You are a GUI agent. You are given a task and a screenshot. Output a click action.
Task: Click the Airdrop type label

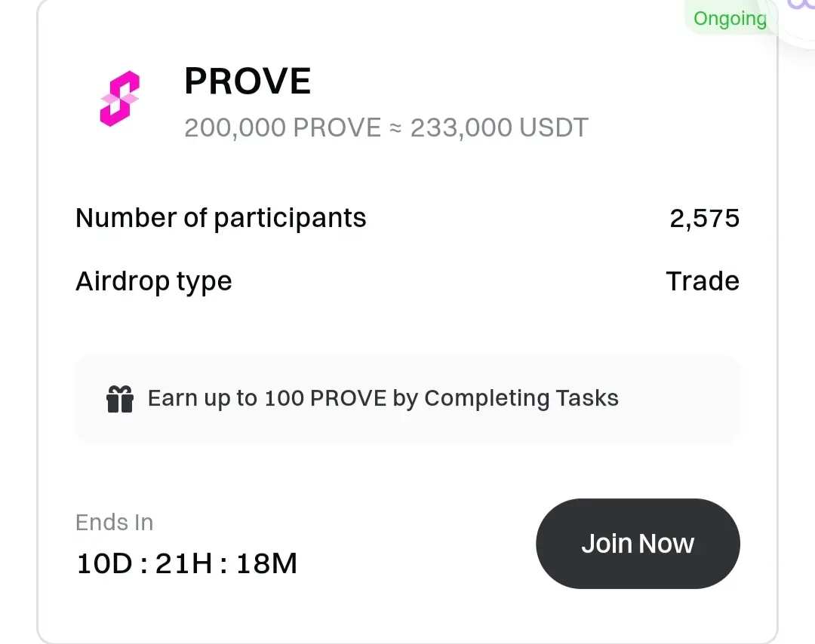click(x=154, y=282)
